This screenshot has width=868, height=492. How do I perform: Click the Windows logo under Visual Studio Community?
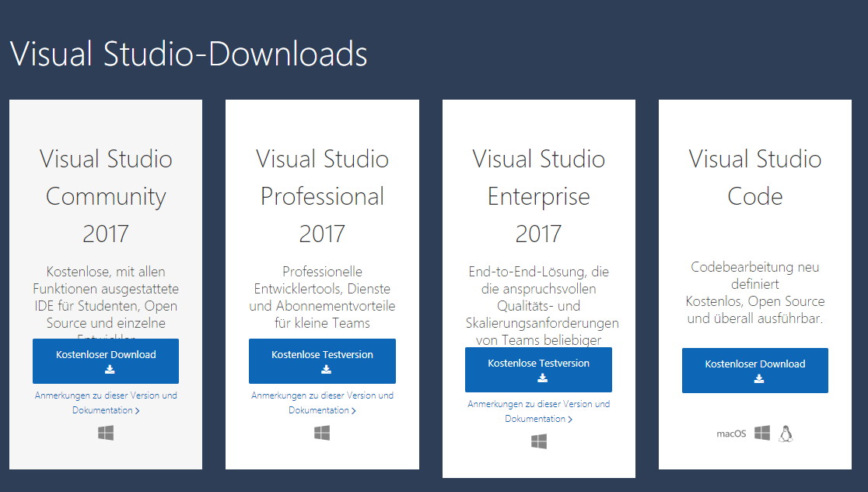coord(106,433)
